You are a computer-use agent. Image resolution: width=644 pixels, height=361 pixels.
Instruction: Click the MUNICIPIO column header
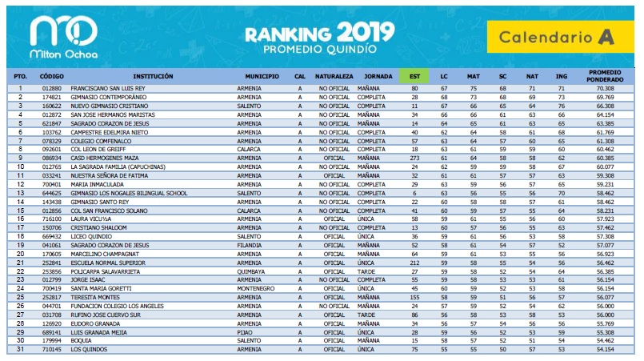coord(262,75)
